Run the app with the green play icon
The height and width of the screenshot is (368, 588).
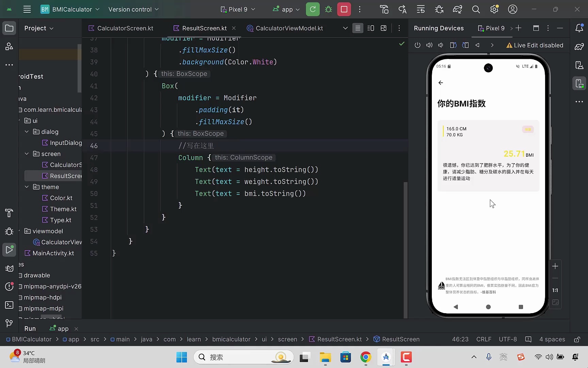point(9,250)
